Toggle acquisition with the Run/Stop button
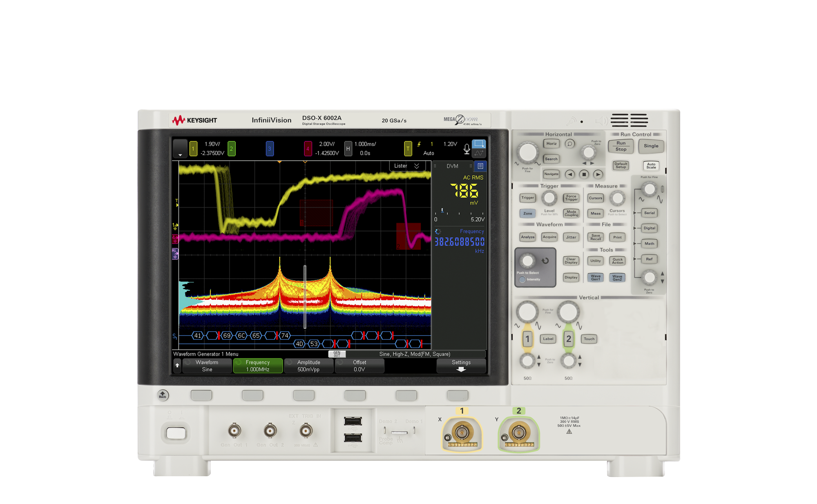The image size is (817, 504). tap(621, 146)
